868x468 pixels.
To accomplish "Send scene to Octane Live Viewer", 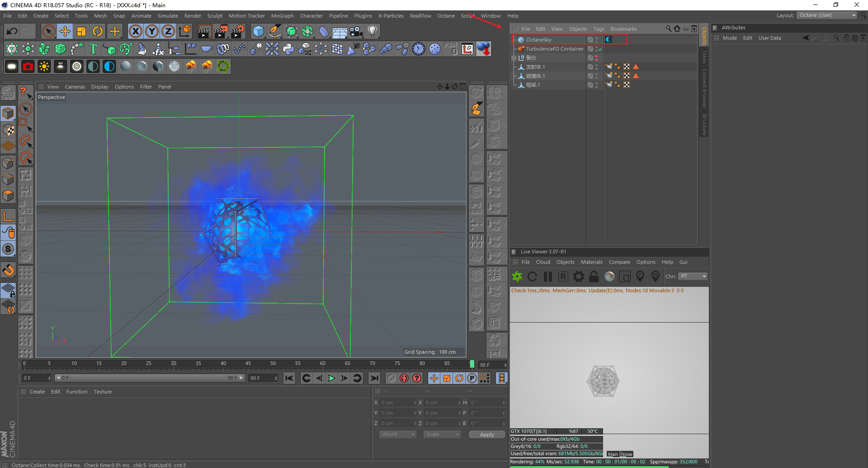I will (x=517, y=276).
